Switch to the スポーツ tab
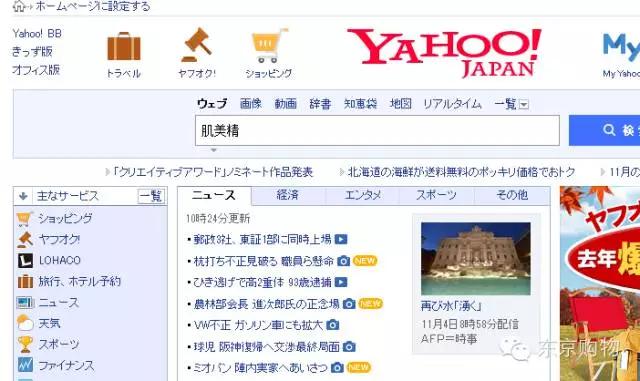640x381 pixels. [437, 195]
